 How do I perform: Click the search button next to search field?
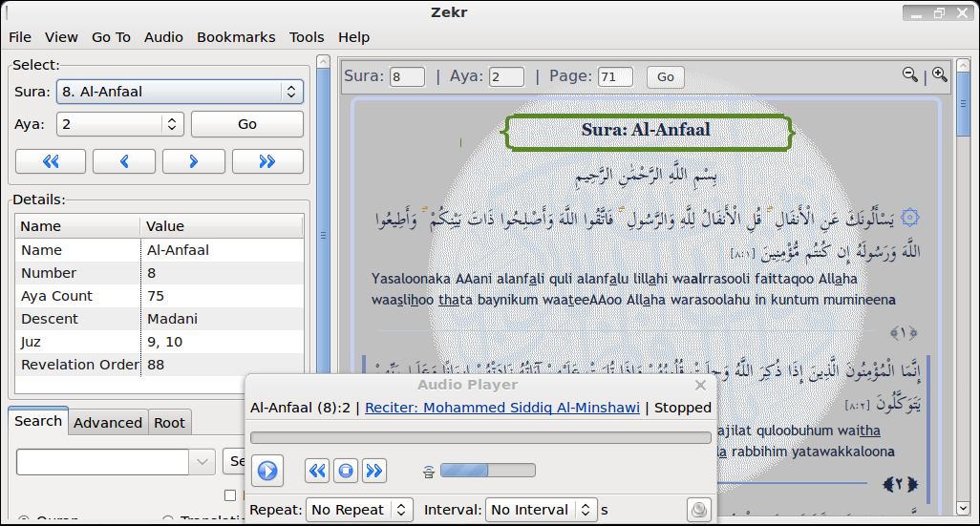234,462
